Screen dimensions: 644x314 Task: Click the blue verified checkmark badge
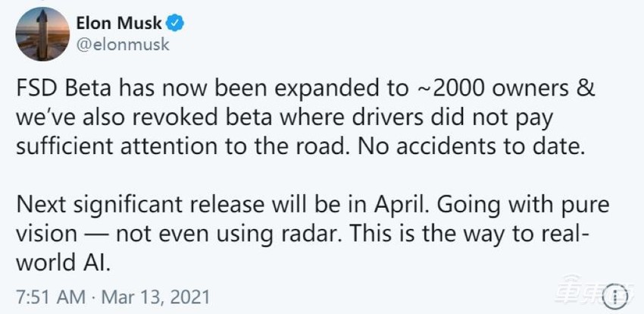pyautogui.click(x=177, y=24)
